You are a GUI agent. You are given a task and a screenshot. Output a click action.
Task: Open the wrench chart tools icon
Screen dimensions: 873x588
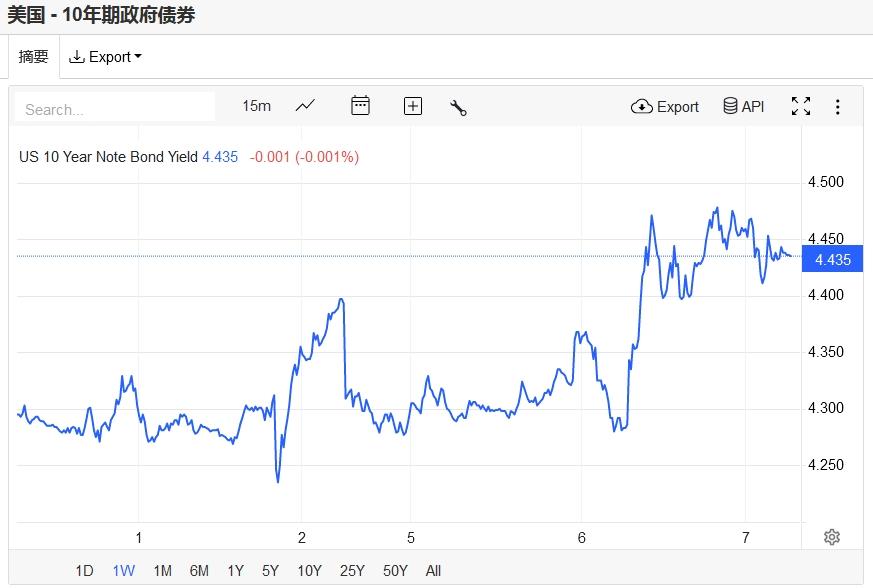(x=459, y=107)
